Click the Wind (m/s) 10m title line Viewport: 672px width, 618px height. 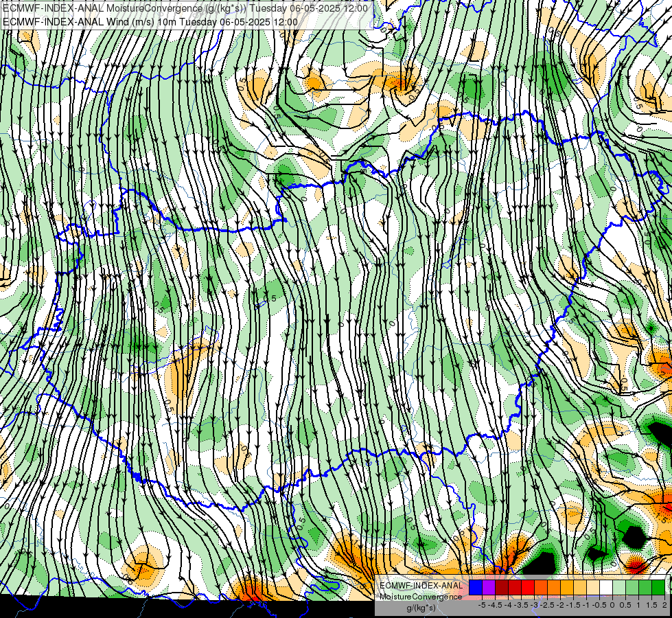coord(150,21)
